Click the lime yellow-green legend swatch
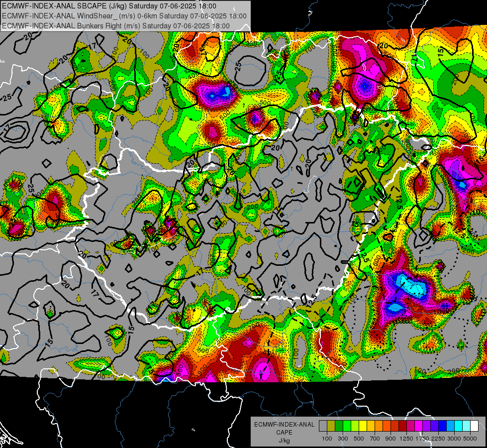The width and height of the screenshot is (487, 448). click(x=355, y=426)
